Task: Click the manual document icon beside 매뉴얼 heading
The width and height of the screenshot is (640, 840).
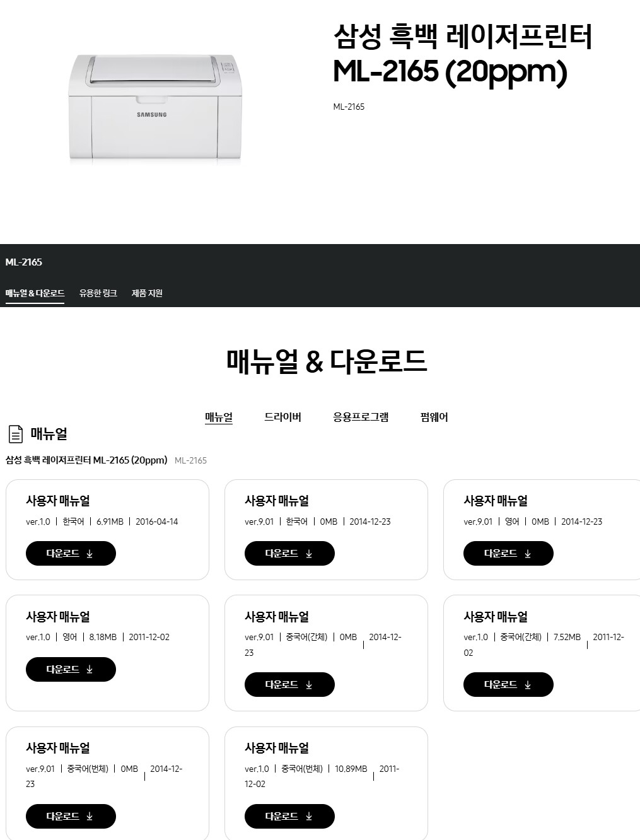Action: point(15,434)
